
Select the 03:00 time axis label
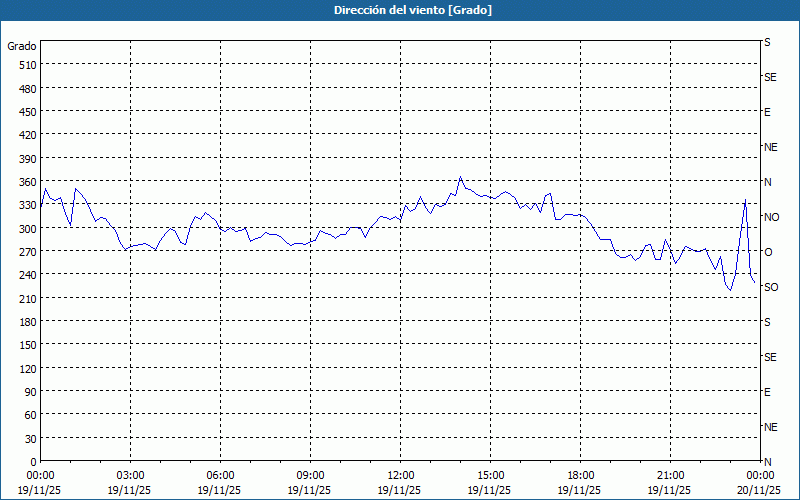tap(131, 475)
